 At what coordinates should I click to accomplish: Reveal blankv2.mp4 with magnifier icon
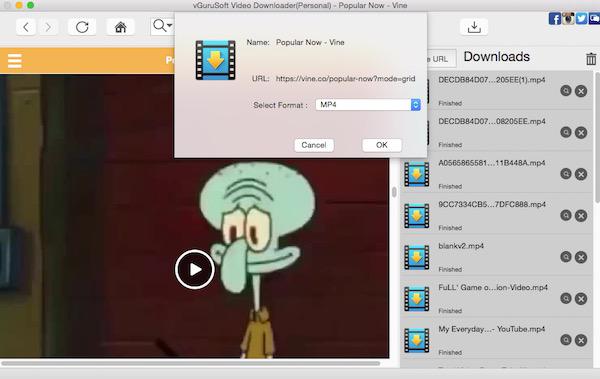(x=566, y=257)
